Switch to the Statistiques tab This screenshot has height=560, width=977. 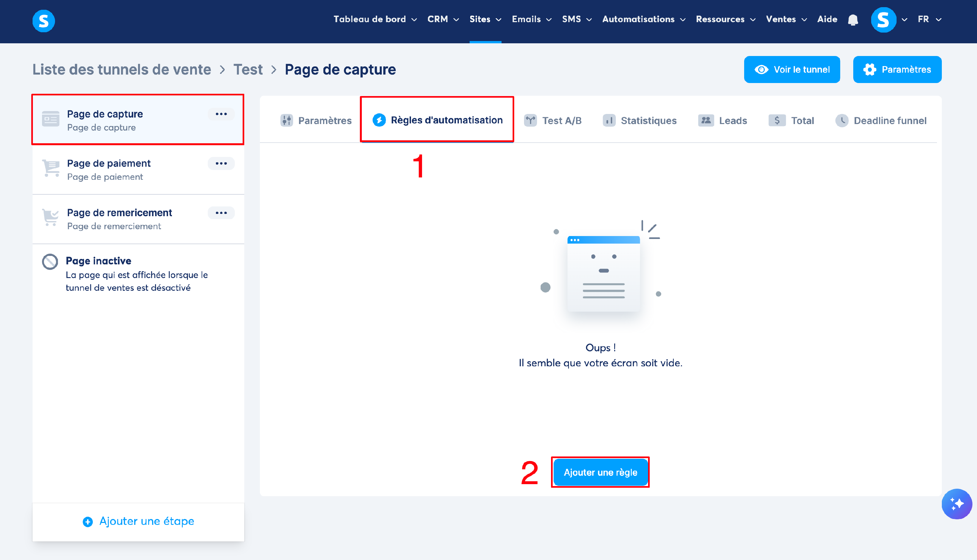click(x=640, y=121)
